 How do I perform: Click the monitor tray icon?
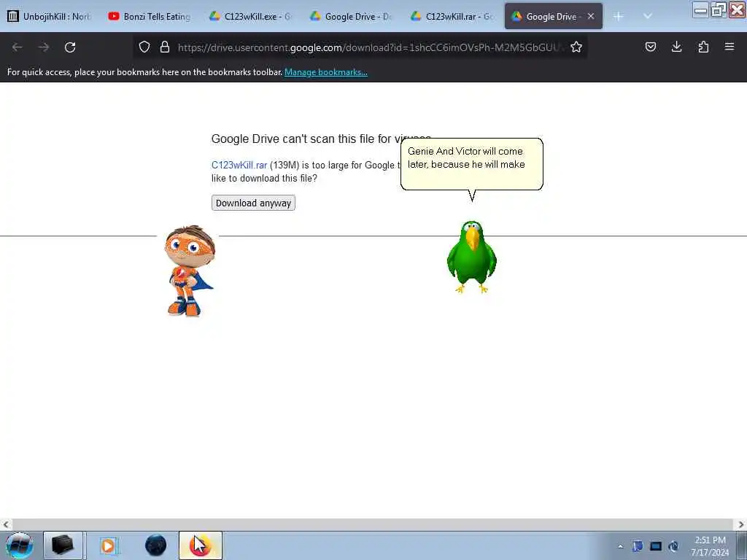[x=656, y=546]
